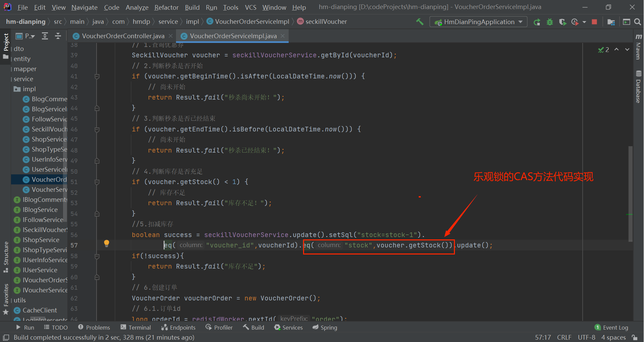Select IShopService in the project tree
644x342 pixels.
41,240
